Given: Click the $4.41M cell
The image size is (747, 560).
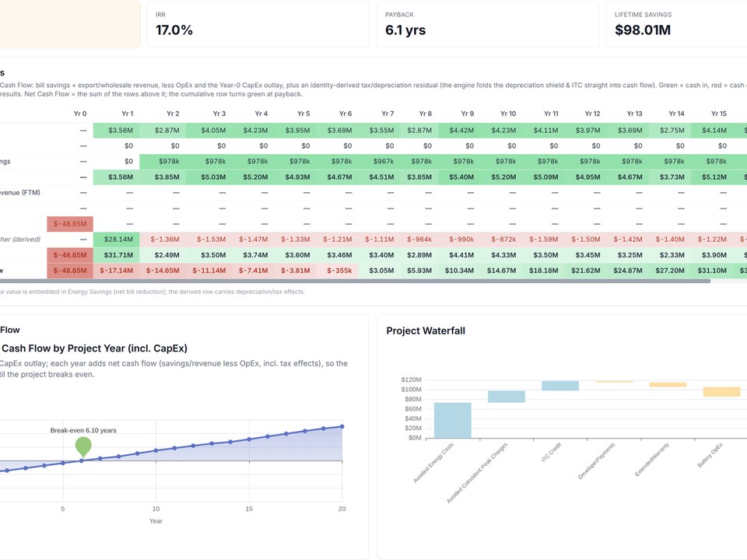Looking at the screenshot, I should 458,255.
